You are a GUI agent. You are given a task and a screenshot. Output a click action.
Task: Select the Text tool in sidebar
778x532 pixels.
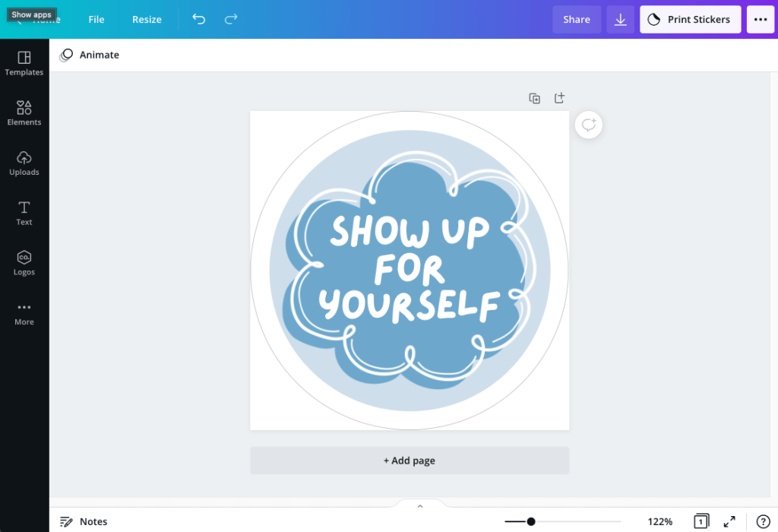[24, 213]
